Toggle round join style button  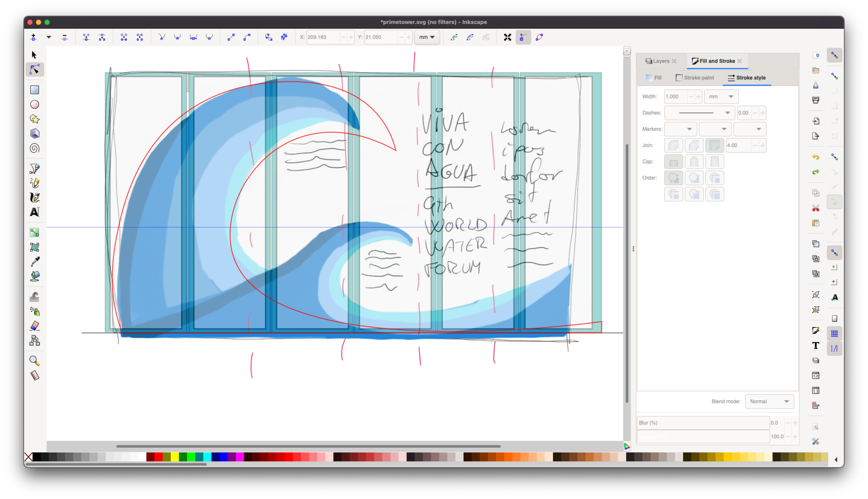(673, 145)
